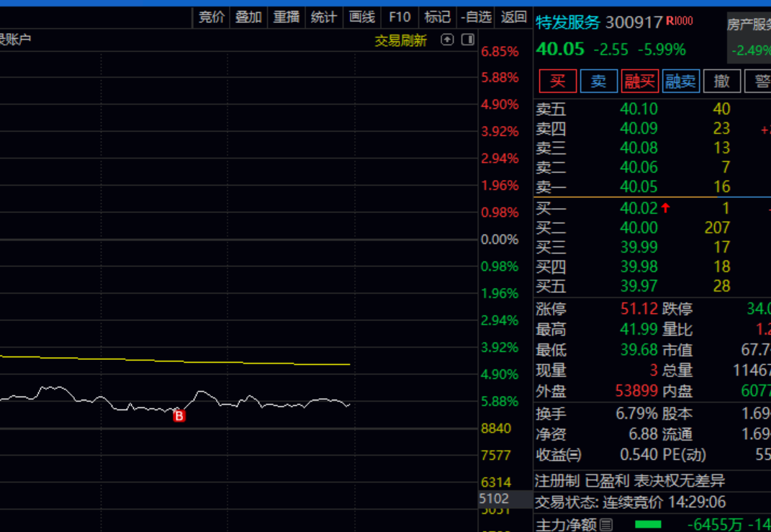
Task: Click the -5.99% change in header
Action: point(662,50)
